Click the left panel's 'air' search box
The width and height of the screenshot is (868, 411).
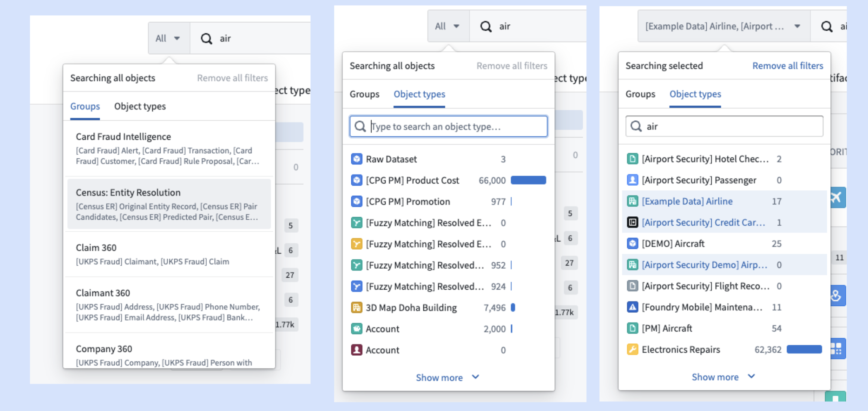(251, 38)
